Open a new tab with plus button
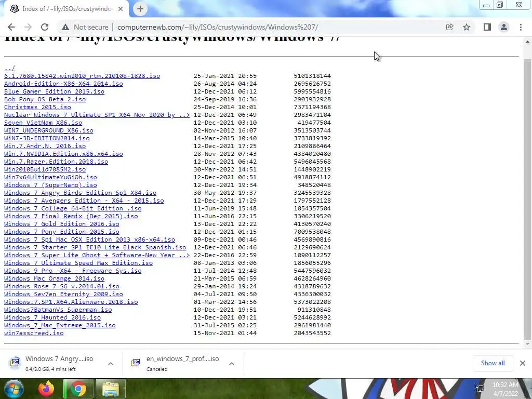Viewport: 532px width, 399px height. [140, 9]
